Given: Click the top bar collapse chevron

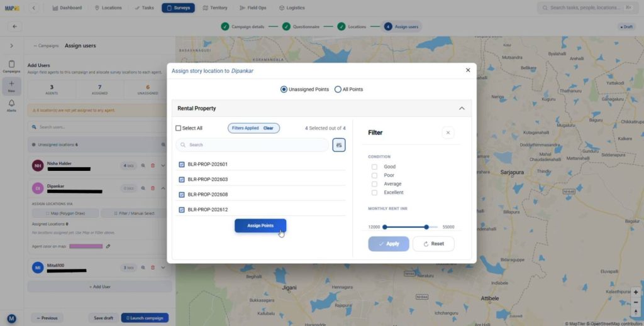Looking at the screenshot, I should click(34, 8).
